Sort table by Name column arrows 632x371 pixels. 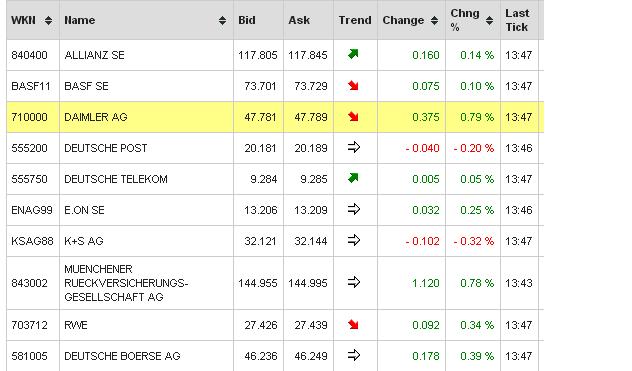pyautogui.click(x=222, y=21)
